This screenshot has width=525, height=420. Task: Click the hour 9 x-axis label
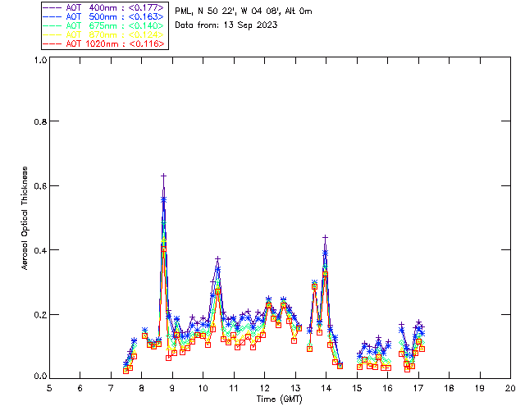click(172, 388)
